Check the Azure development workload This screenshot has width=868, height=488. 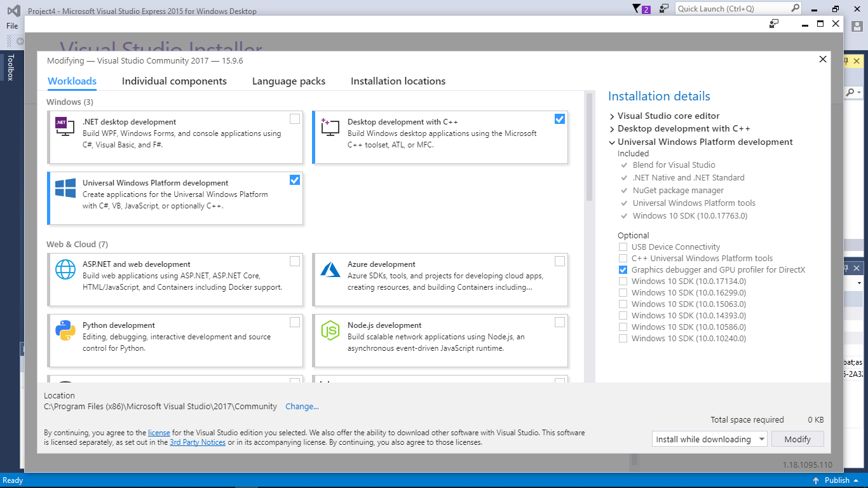click(x=560, y=261)
